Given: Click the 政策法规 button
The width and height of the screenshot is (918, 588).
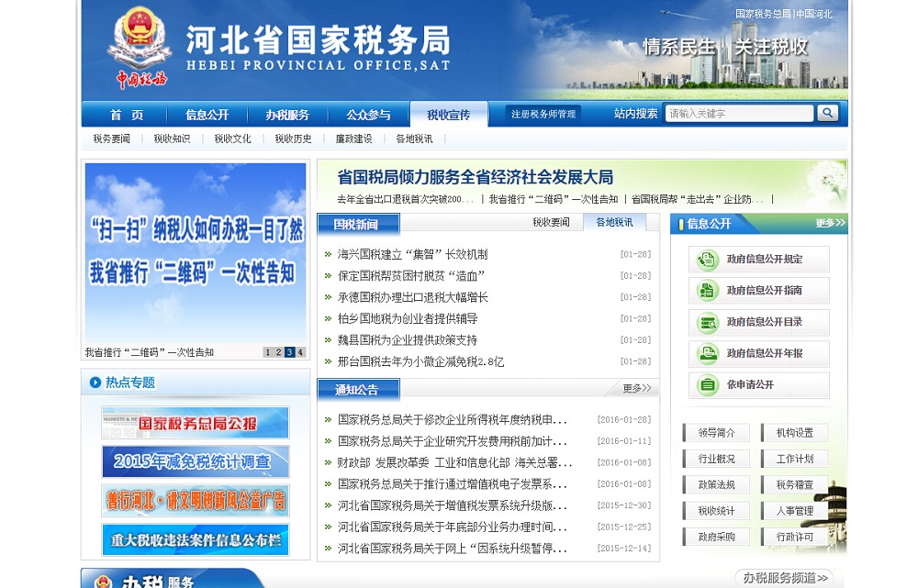Looking at the screenshot, I should [x=716, y=485].
